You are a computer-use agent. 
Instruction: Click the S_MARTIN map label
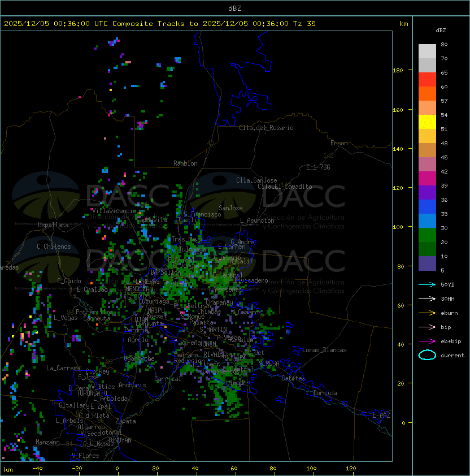click(x=213, y=330)
